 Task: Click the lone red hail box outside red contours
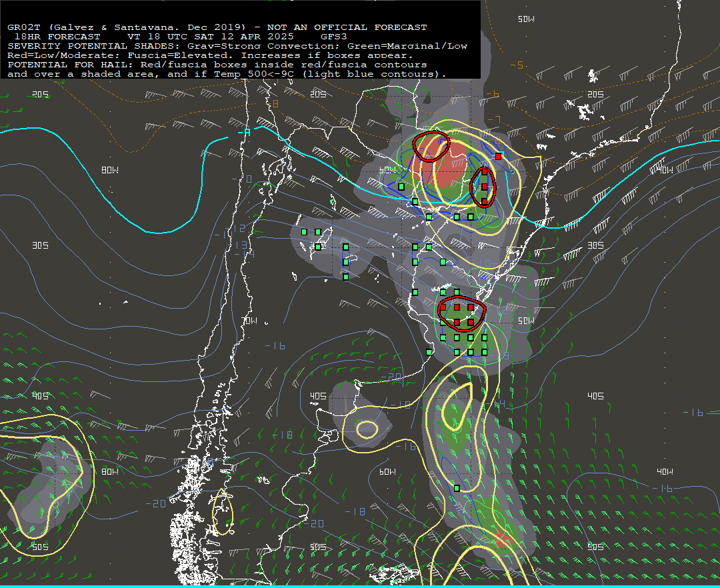pos(498,157)
